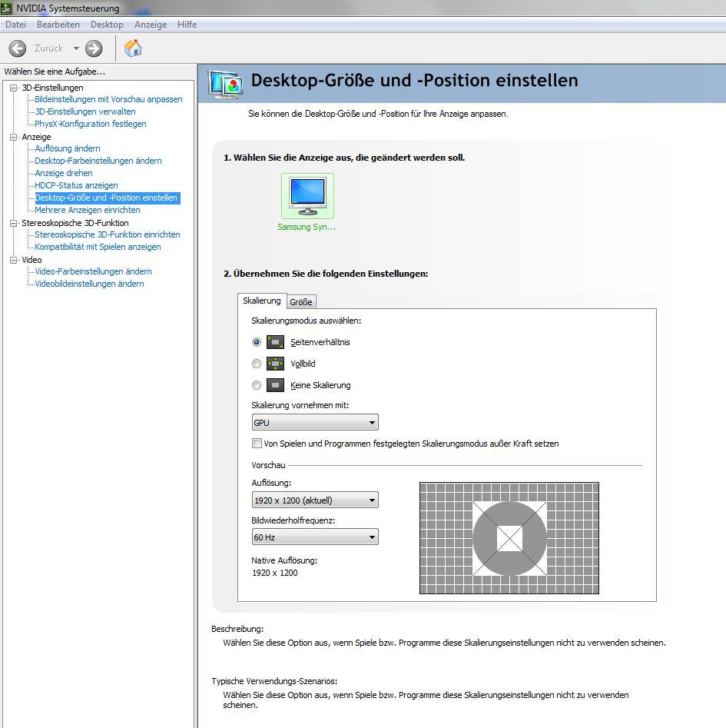This screenshot has width=726, height=728.
Task: Open Mehrere Anzeigen einrichten page
Action: click(88, 210)
